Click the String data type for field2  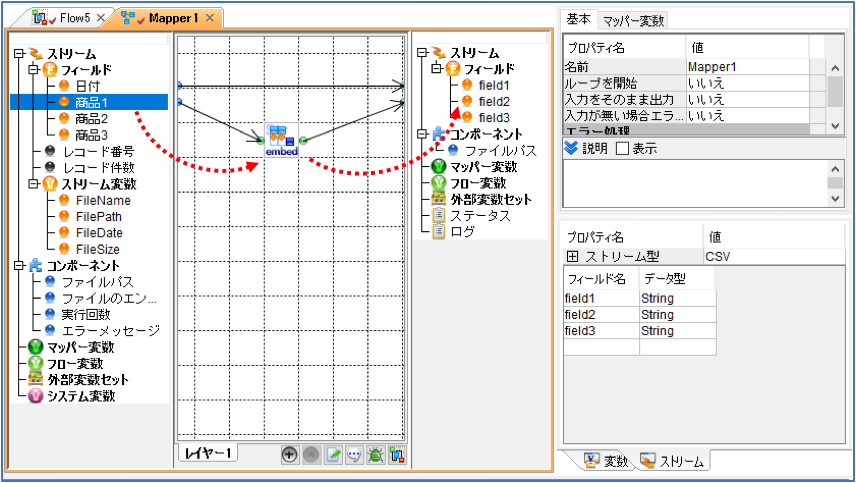point(677,315)
